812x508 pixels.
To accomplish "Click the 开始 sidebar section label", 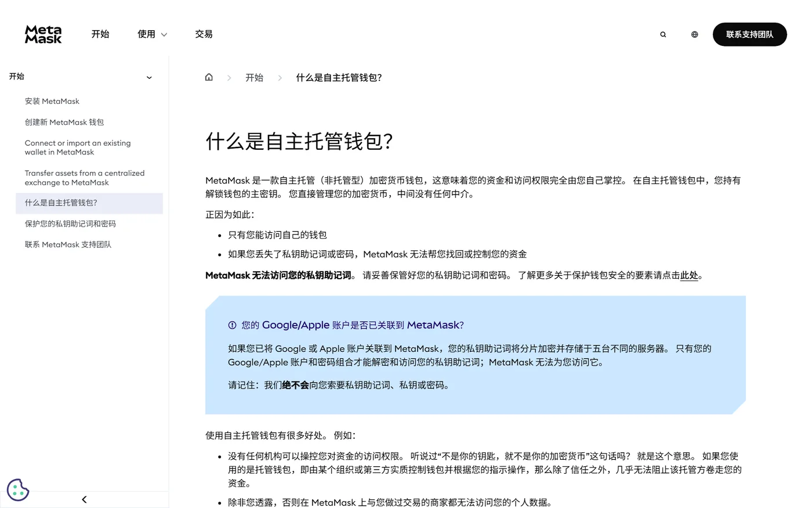I will click(17, 77).
